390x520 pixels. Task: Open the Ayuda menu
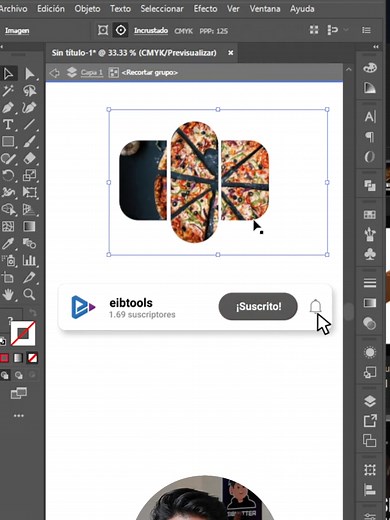(302, 9)
